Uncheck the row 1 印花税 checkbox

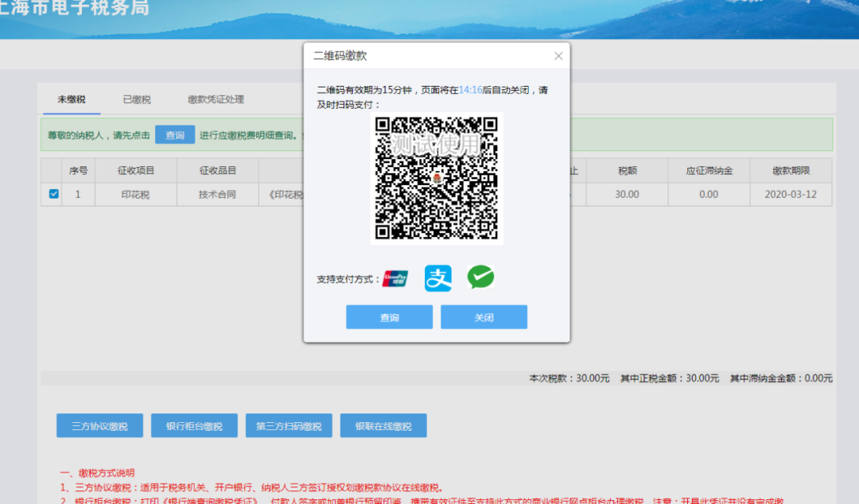(x=54, y=194)
